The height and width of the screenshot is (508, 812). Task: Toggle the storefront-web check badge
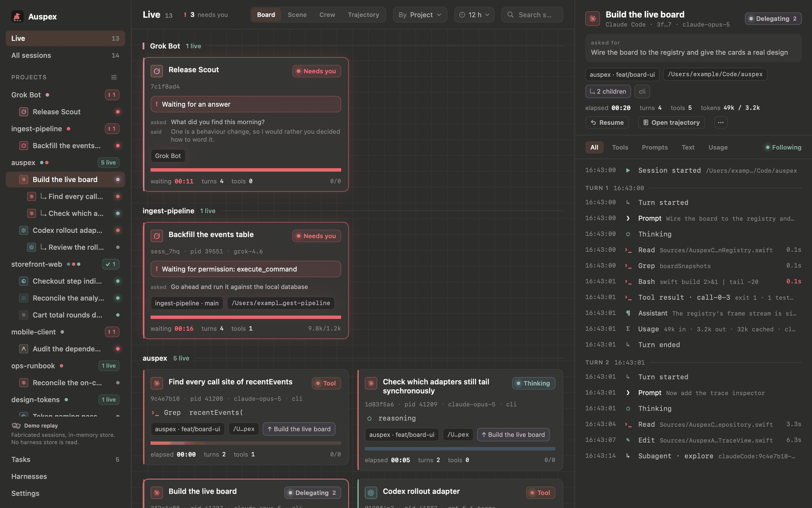point(111,264)
